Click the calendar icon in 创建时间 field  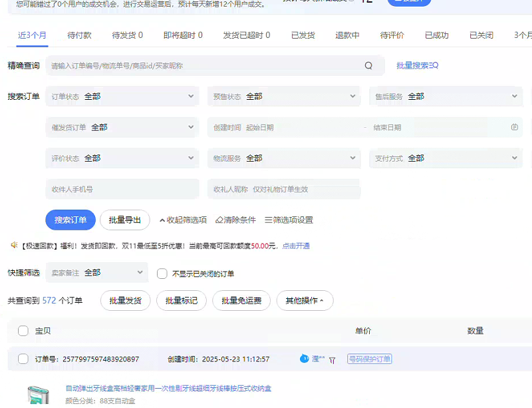pos(514,127)
